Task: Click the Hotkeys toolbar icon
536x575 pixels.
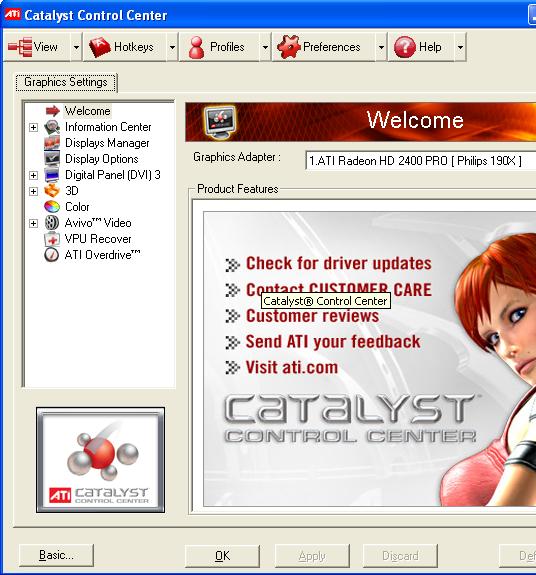Action: 100,47
